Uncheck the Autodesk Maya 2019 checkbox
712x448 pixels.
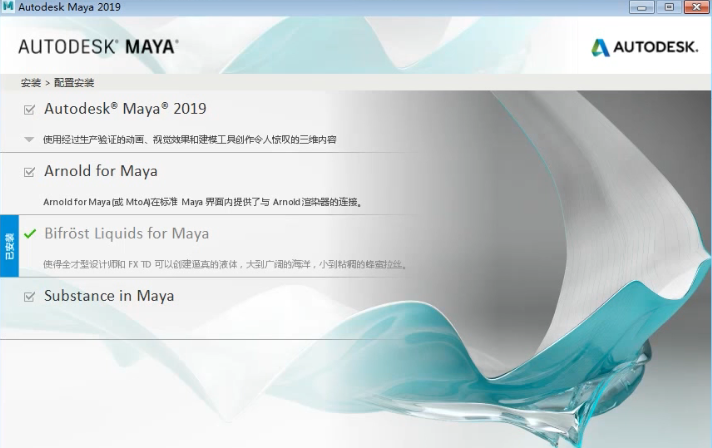click(29, 110)
